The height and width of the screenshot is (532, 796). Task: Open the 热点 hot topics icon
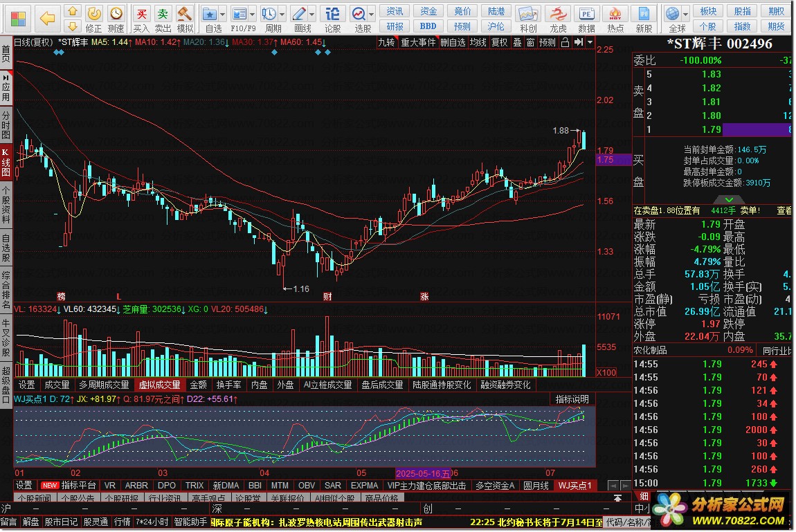615,19
